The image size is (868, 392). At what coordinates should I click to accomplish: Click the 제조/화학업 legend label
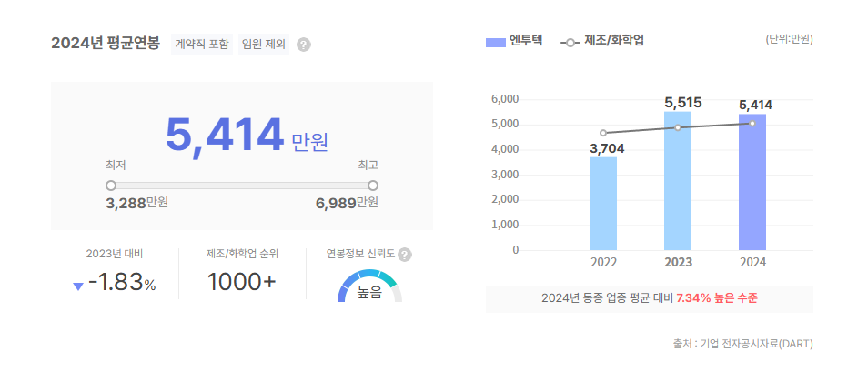pos(614,41)
